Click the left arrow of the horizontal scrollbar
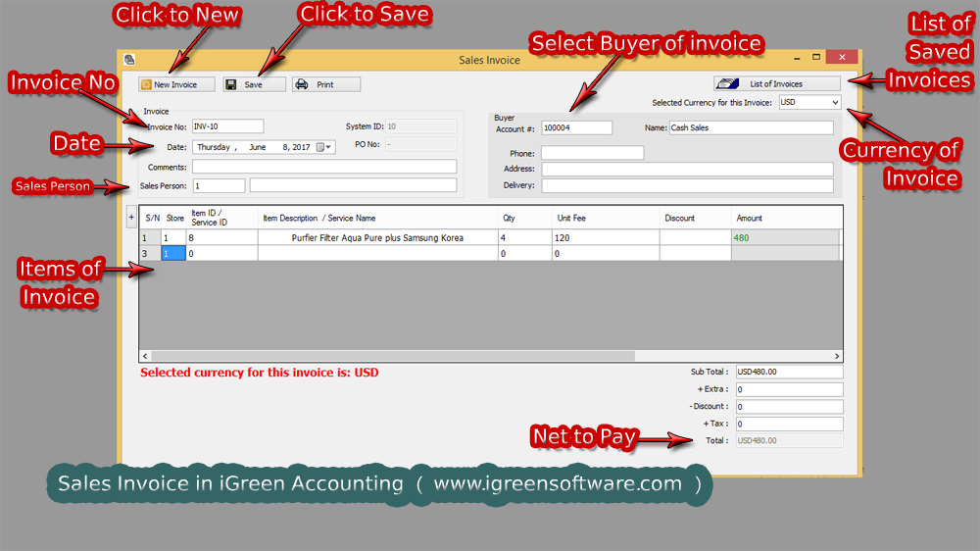The height and width of the screenshot is (551, 980). tap(145, 356)
